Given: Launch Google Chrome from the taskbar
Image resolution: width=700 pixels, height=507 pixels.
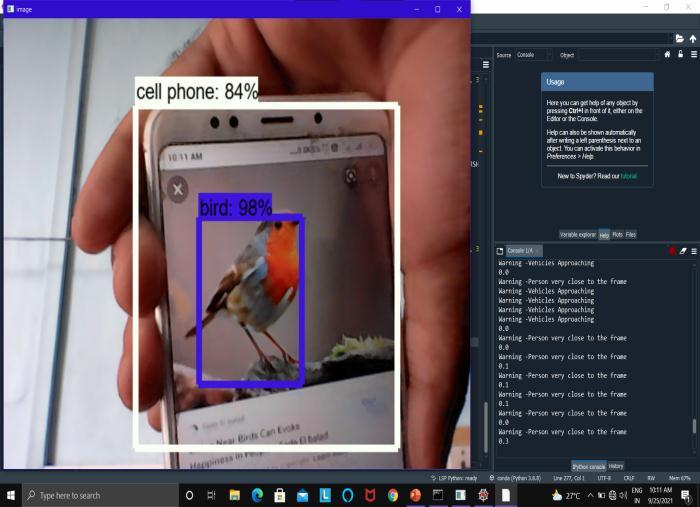Looking at the screenshot, I should [393, 495].
